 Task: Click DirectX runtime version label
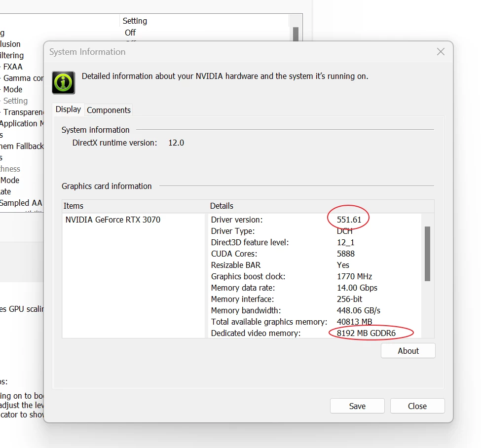pyautogui.click(x=114, y=143)
